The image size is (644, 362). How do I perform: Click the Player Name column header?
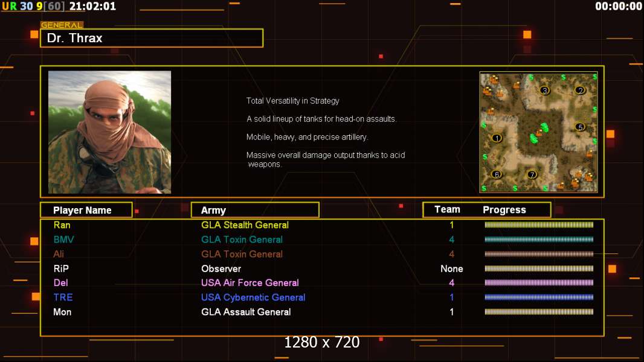coord(86,210)
